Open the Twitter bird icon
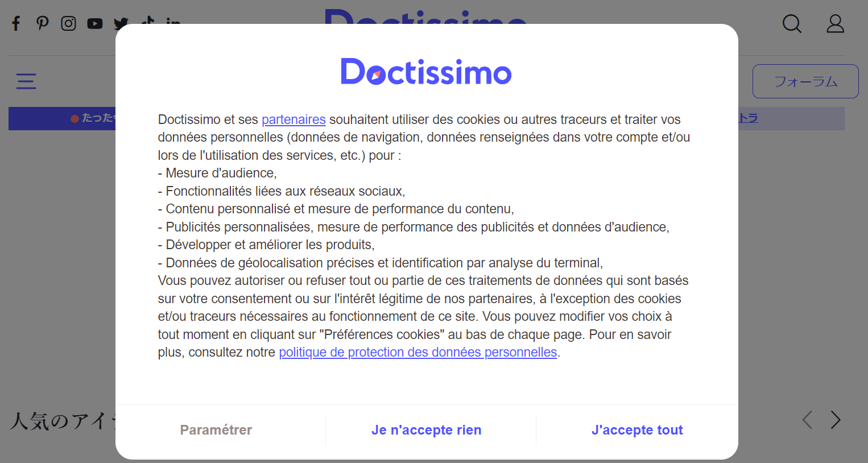 [120, 23]
